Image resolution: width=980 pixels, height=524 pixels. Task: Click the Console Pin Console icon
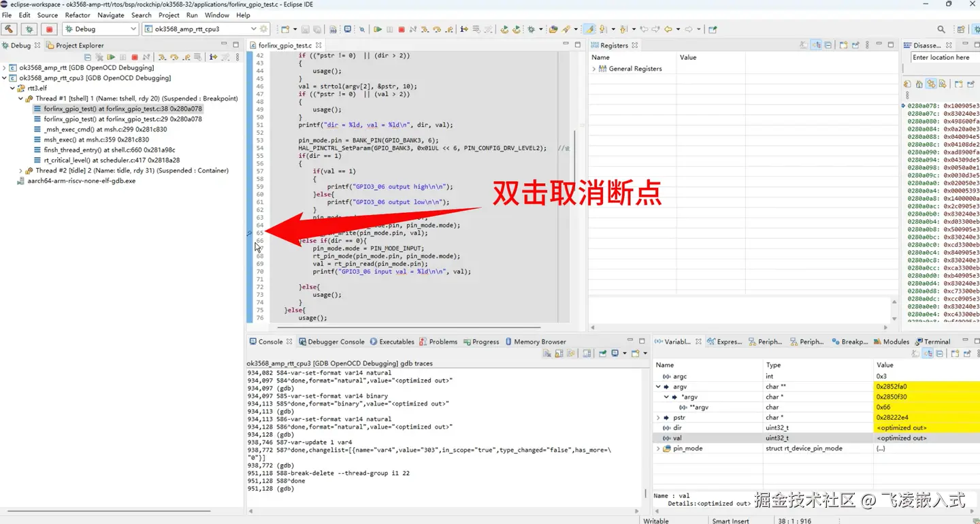pos(602,353)
